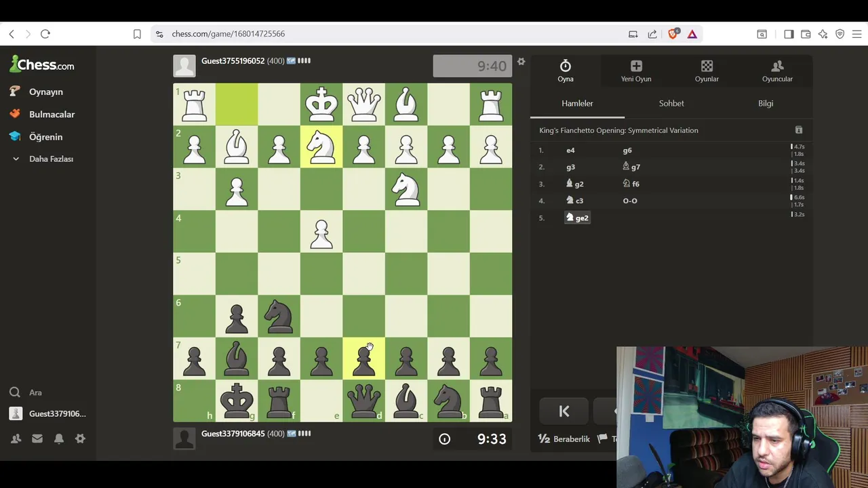Click the white queen on d1

[363, 104]
